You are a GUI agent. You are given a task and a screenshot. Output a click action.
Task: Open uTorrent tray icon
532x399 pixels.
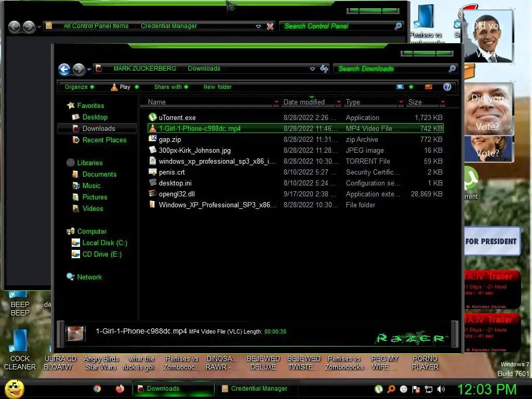pyautogui.click(x=379, y=389)
